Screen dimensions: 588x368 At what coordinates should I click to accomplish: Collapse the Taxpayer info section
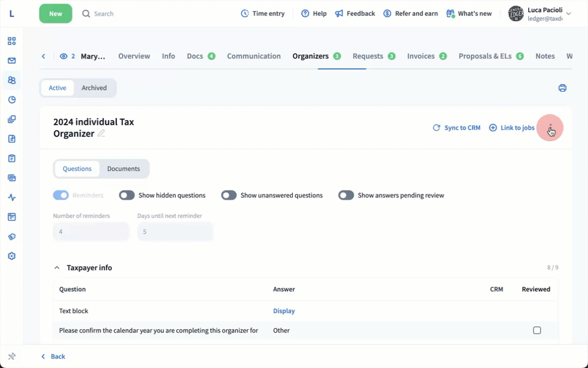[x=57, y=268]
